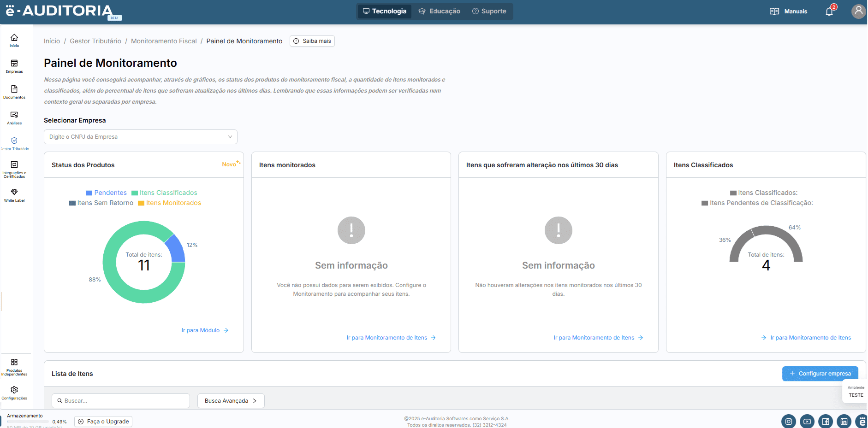
Task: Follow Ir para Monitoramento in Itens Classificados
Action: (806, 338)
